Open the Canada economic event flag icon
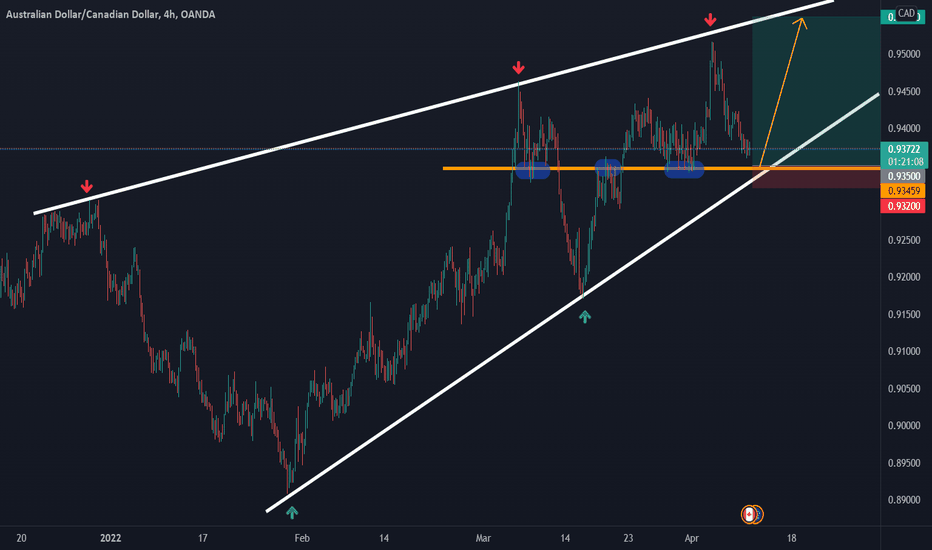The height and width of the screenshot is (550, 932). (749, 514)
